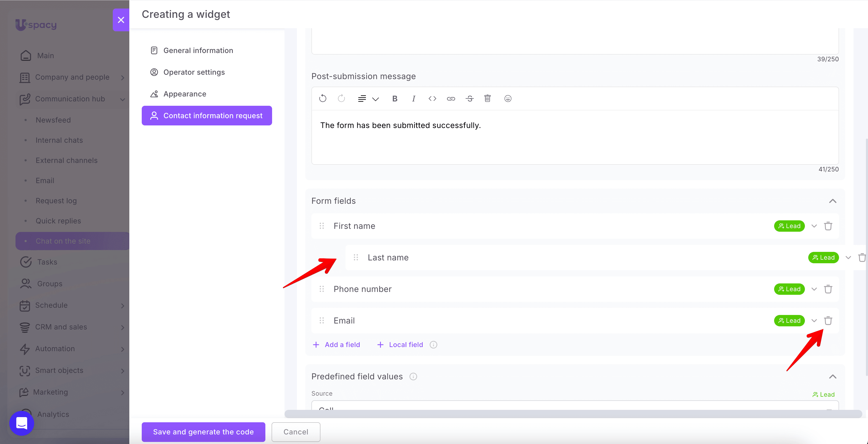
Task: Expand Phone number field options
Action: click(x=814, y=289)
